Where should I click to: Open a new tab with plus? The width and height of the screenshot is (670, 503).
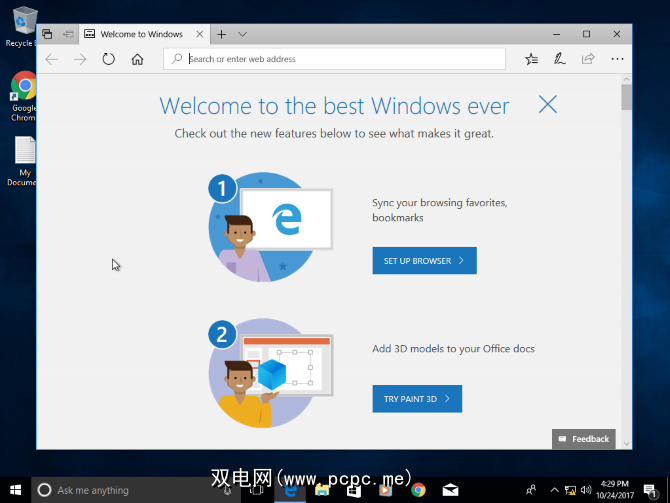tap(221, 34)
